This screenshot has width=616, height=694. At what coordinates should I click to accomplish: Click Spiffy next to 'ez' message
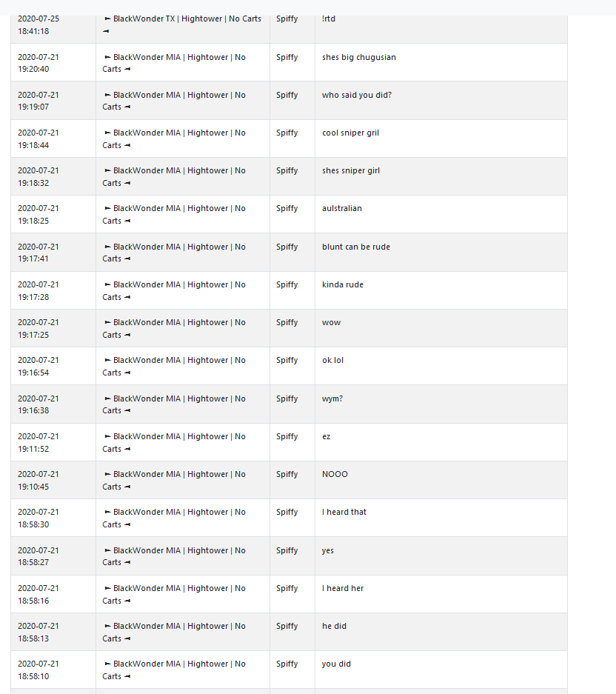[287, 436]
